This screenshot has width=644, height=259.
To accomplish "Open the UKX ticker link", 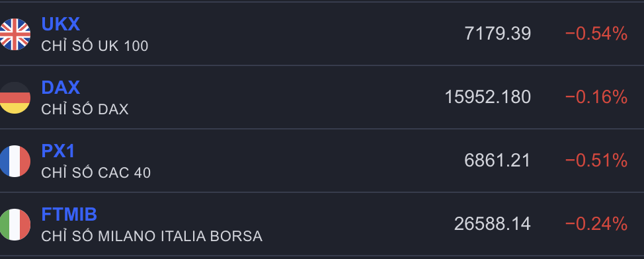I will tap(60, 24).
